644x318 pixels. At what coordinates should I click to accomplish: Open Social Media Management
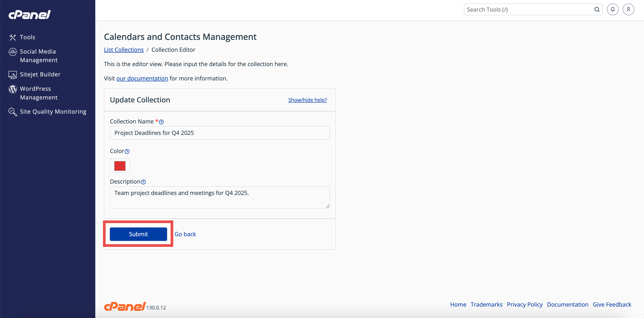point(38,56)
